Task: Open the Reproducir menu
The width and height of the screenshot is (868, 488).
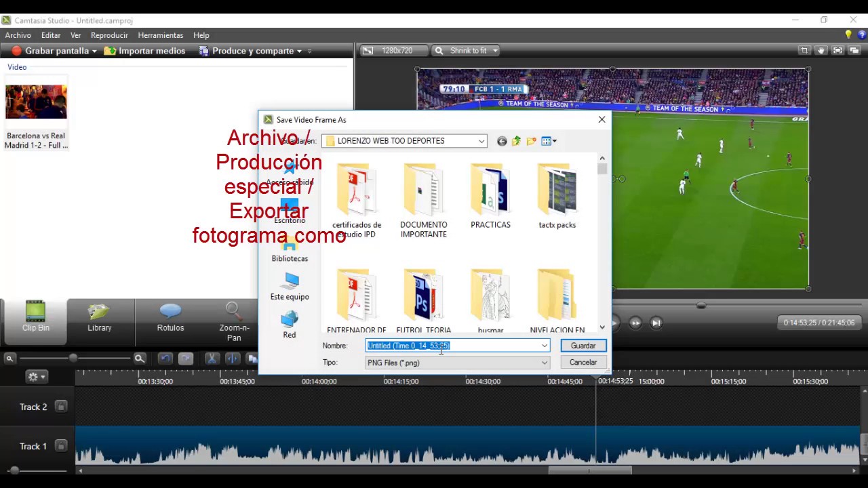Action: point(109,35)
